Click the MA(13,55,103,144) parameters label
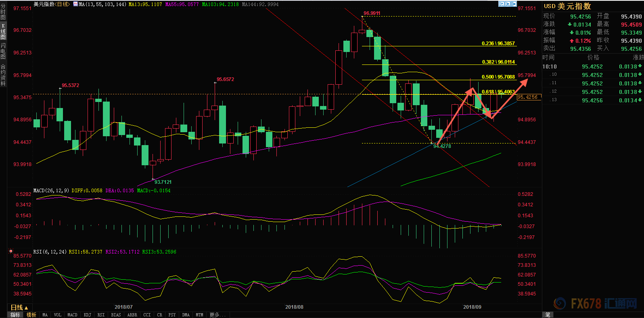Viewport: 644px width, 318px height. (102, 4)
